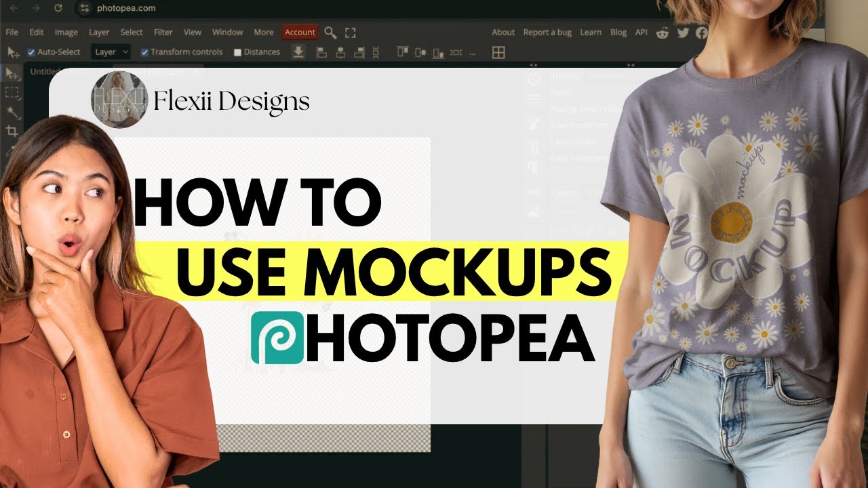Screen dimensions: 868x488
Task: Select the Crop tool
Action: coord(12,131)
